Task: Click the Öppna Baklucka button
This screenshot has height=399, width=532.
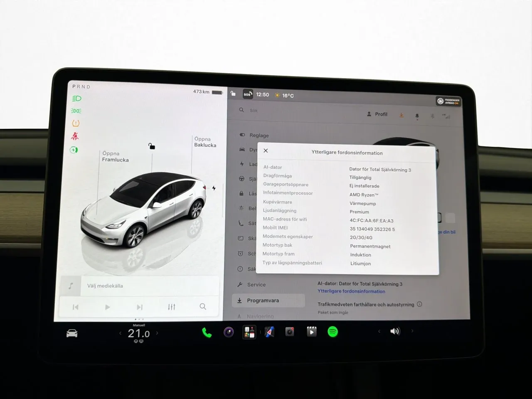Action: click(x=205, y=142)
